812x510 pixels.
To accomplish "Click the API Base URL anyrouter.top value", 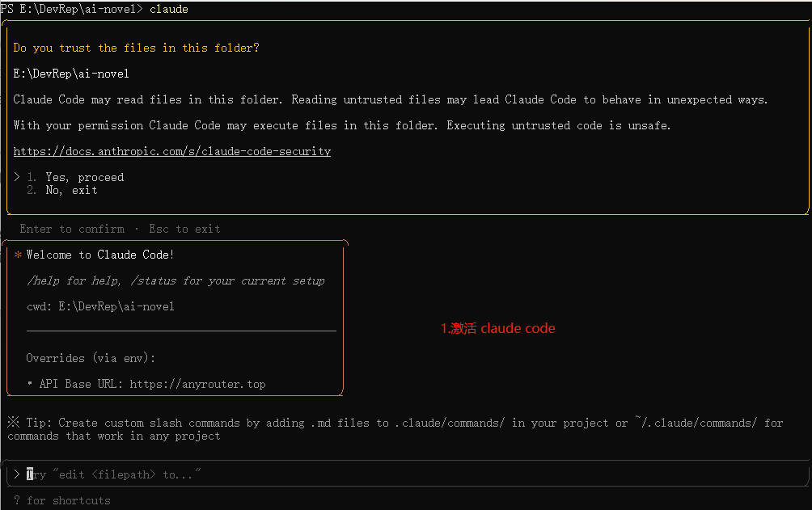I will tap(197, 384).
